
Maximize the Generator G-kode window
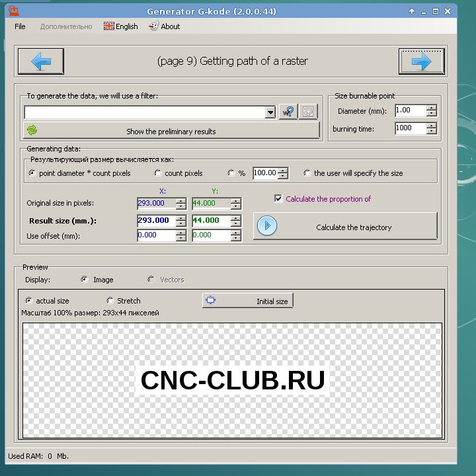(x=436, y=11)
